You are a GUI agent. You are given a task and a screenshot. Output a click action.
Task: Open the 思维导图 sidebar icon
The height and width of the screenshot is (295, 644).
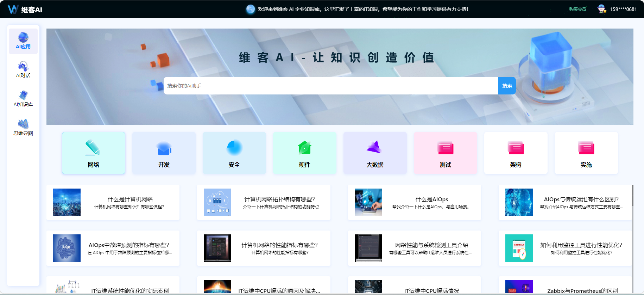coord(23,124)
